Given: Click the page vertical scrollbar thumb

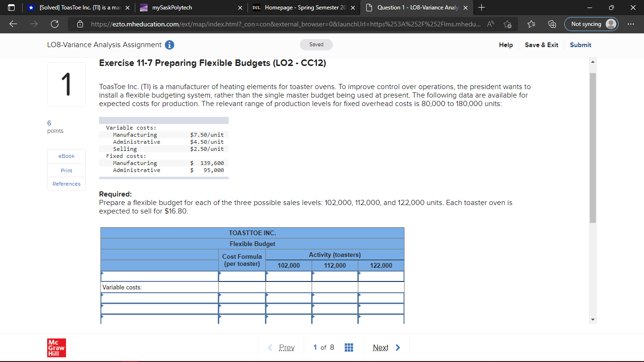Looking at the screenshot, I should click(593, 148).
